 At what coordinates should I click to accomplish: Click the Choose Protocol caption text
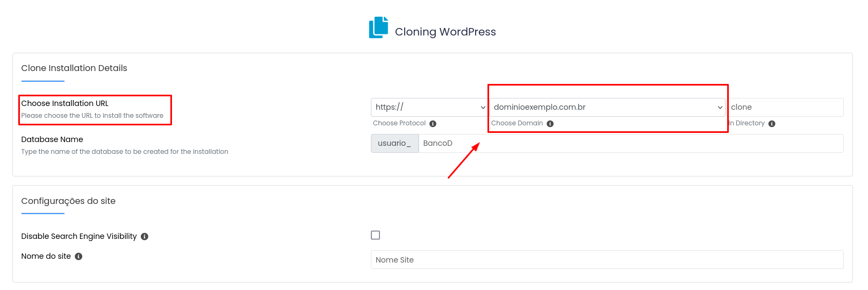click(399, 123)
